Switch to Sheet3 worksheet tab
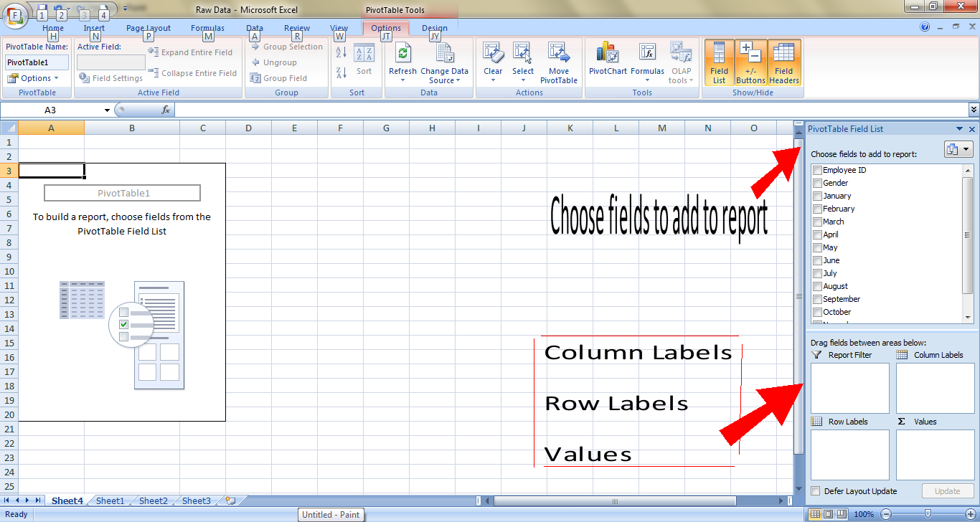 click(197, 501)
